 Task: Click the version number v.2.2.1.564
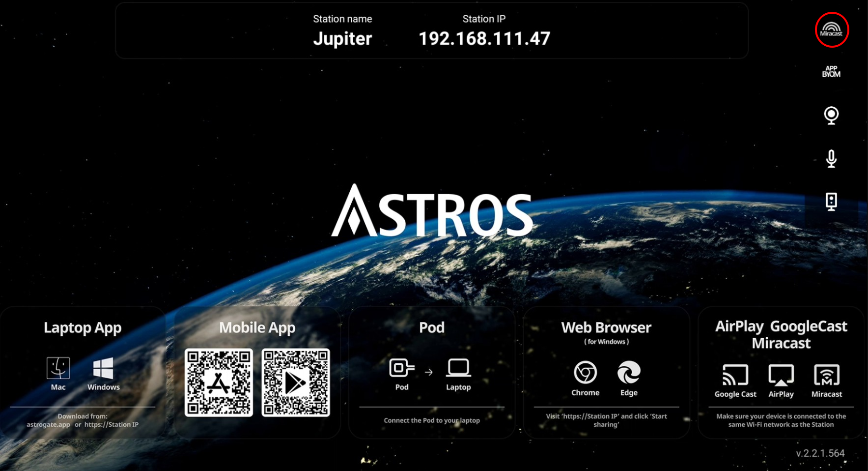pos(820,453)
